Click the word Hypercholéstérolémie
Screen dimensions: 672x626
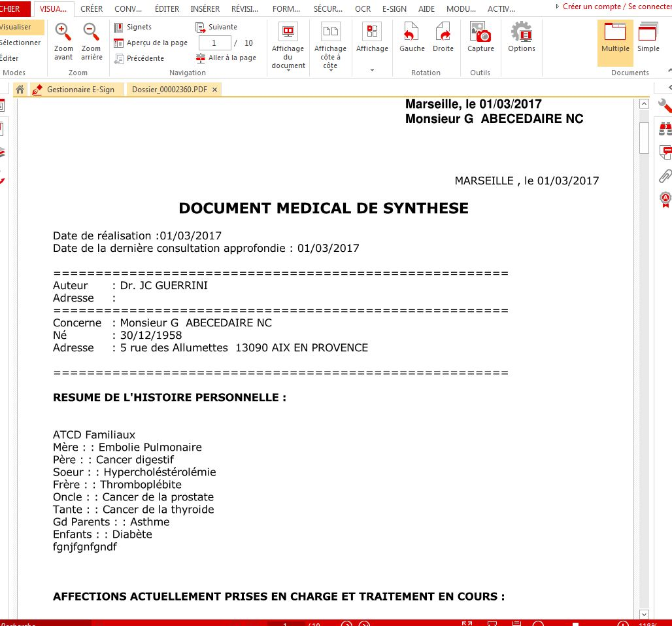[x=160, y=472]
